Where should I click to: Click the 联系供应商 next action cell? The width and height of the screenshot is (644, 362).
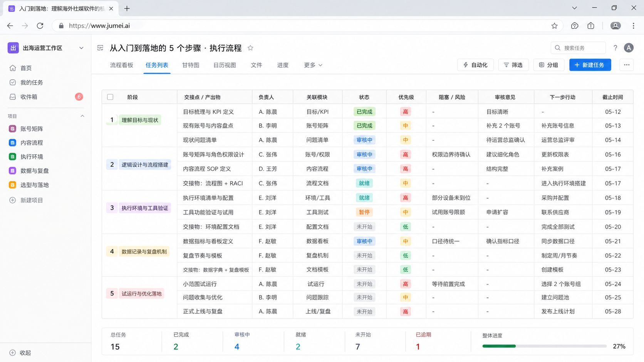pos(555,212)
